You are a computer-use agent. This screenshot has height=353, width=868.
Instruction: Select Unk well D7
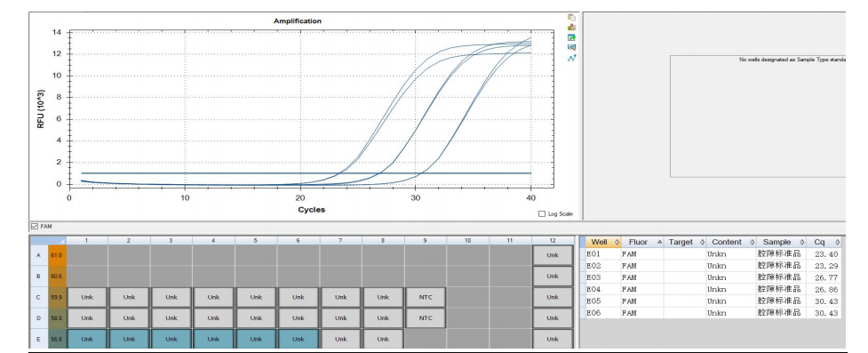coord(340,318)
